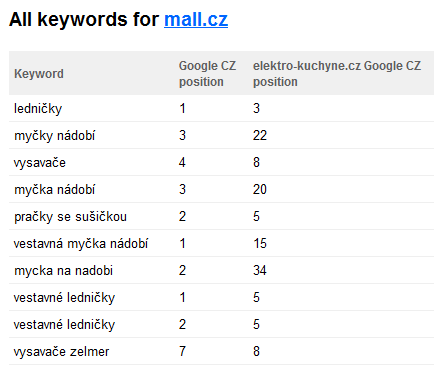Select the myčka nádobí keyword

click(x=54, y=190)
